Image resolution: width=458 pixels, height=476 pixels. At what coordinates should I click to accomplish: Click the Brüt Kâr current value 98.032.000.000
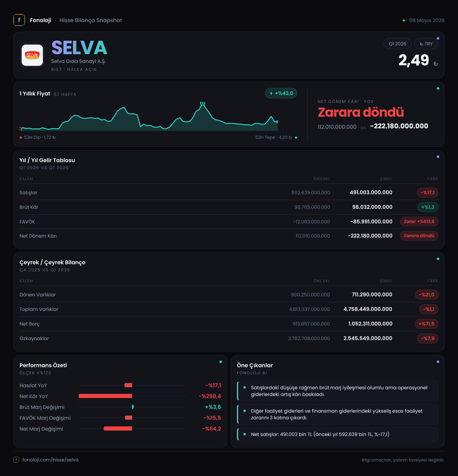372,207
